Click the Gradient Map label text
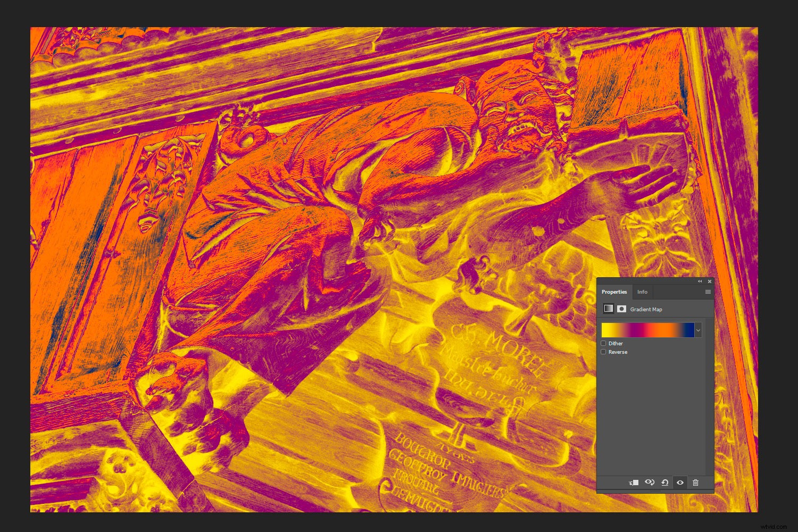Screen dimensions: 798x532 pyautogui.click(x=646, y=309)
